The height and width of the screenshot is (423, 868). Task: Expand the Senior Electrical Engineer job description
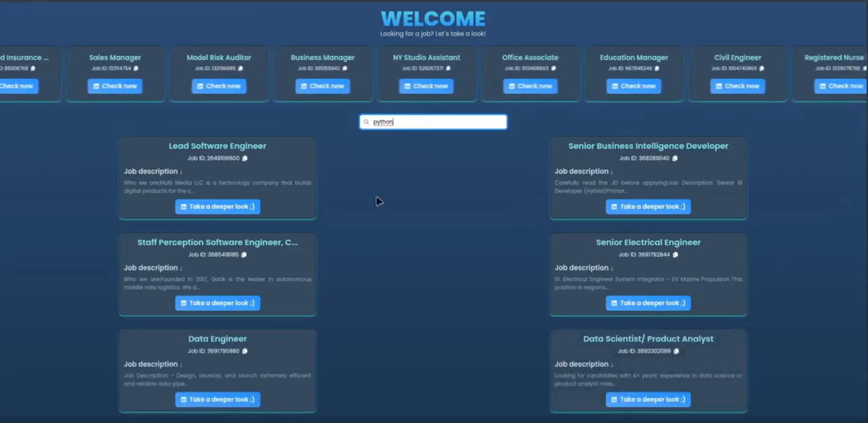[x=612, y=268]
